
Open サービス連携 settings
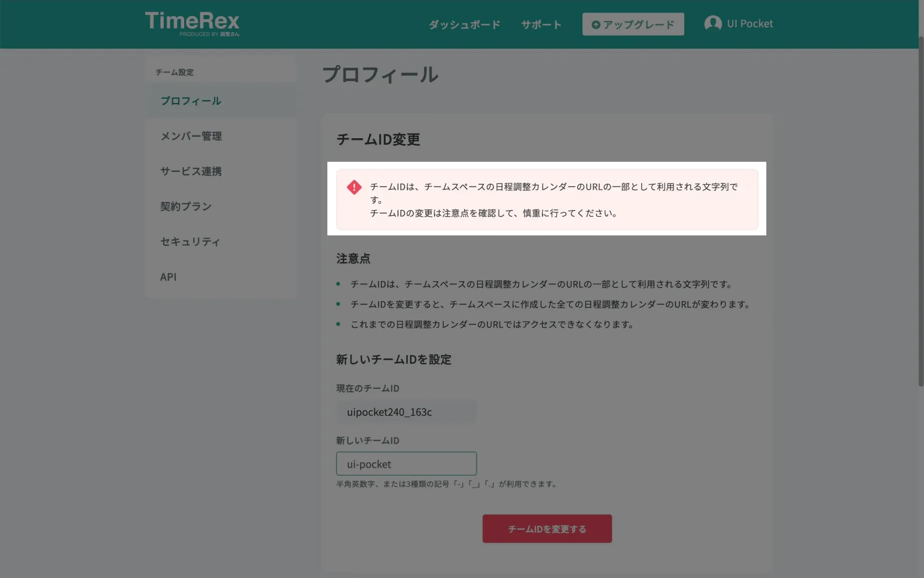(190, 171)
